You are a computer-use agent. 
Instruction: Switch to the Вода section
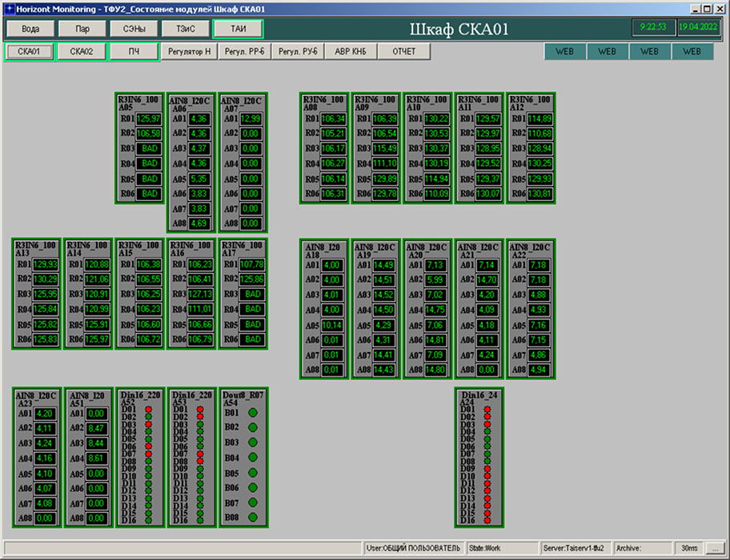click(30, 28)
